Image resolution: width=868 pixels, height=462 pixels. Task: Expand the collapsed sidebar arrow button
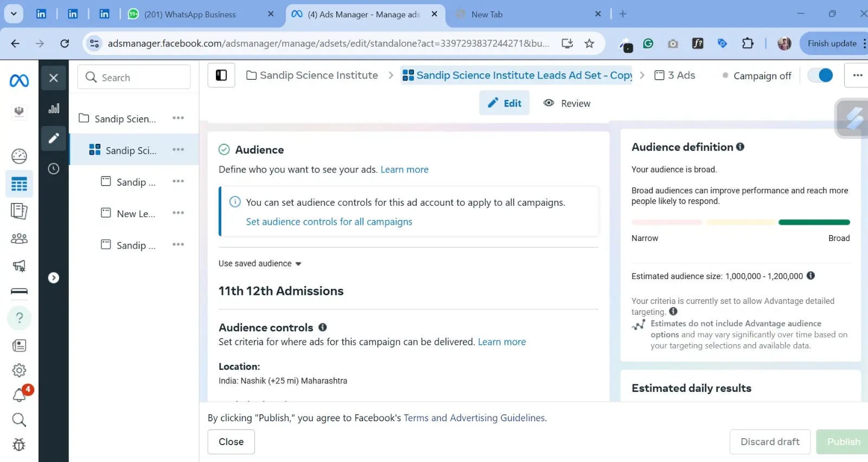[x=54, y=278]
